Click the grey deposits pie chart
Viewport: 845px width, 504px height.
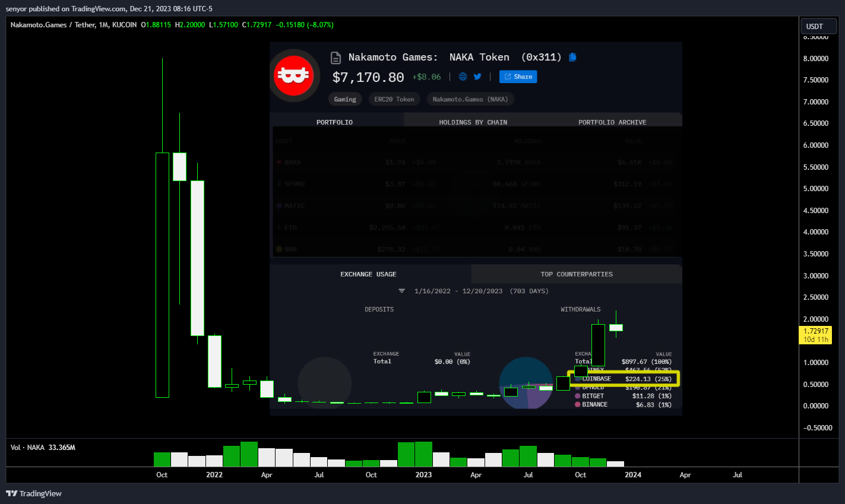[x=325, y=383]
